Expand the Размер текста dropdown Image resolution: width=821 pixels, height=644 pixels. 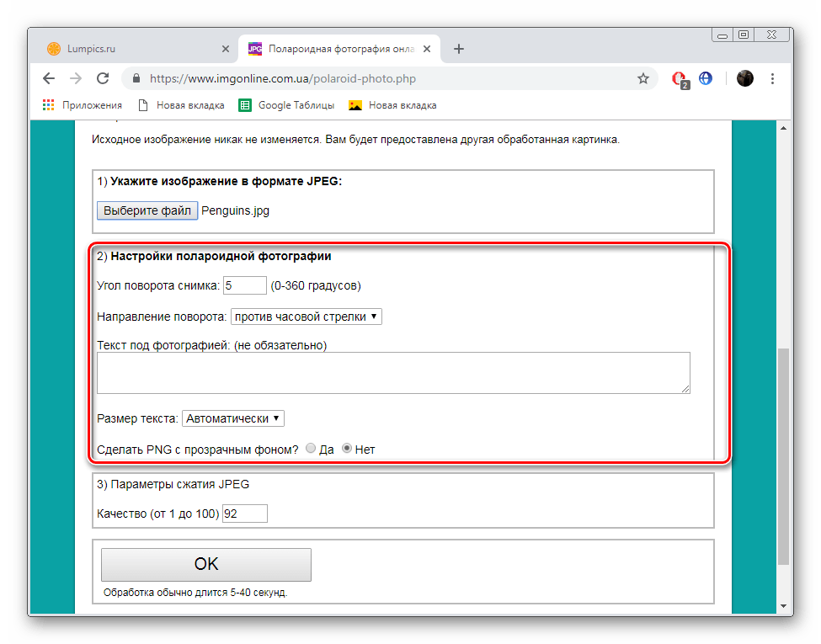coord(233,418)
